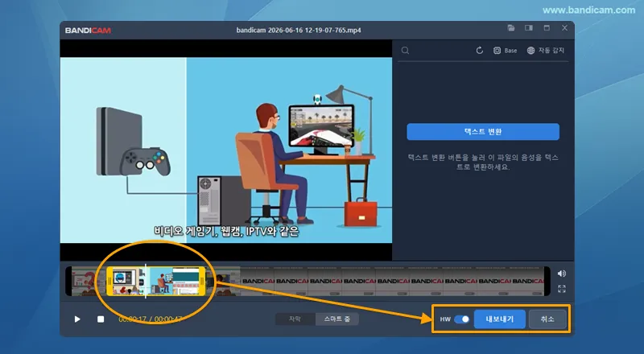Open the fullscreen view icon
The width and height of the screenshot is (644, 354).
tap(561, 289)
